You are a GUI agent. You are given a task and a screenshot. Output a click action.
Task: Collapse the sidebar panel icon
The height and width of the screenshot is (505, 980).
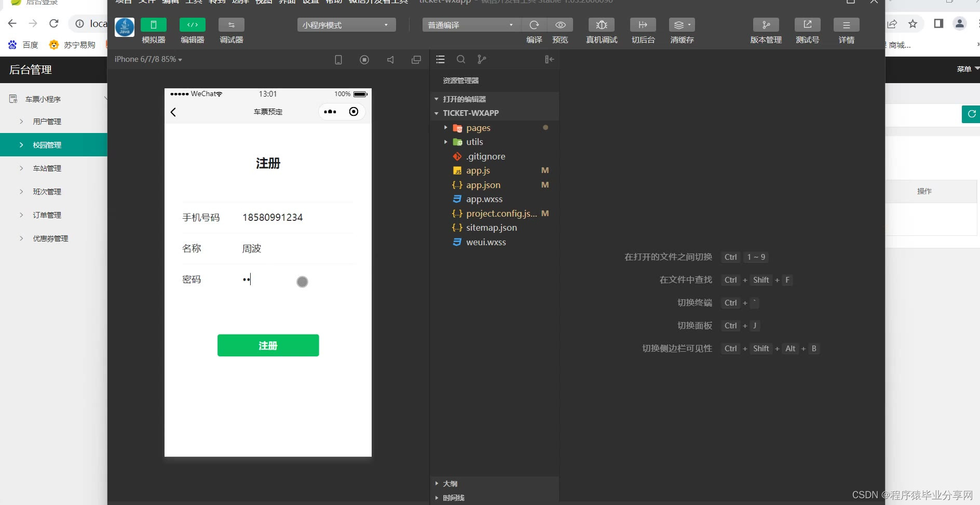pos(549,60)
